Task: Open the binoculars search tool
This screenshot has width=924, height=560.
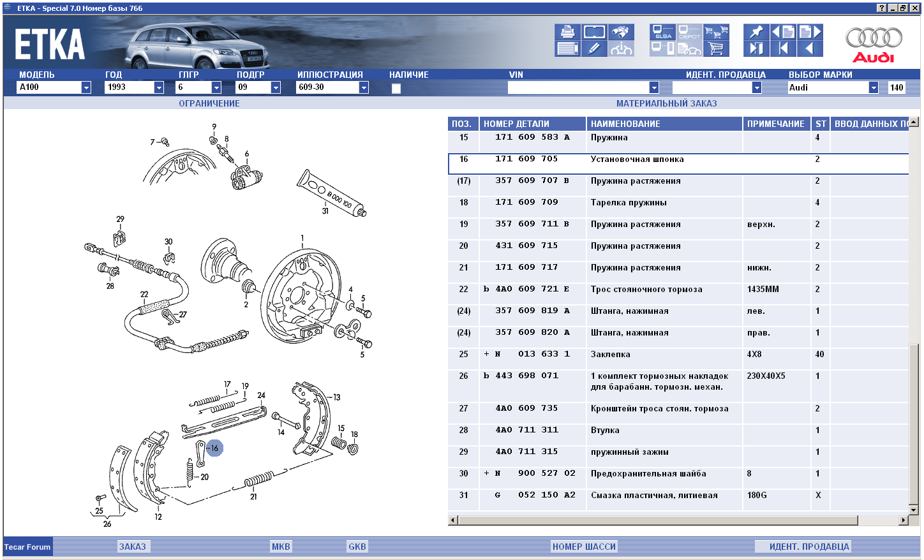Action: pos(621,32)
